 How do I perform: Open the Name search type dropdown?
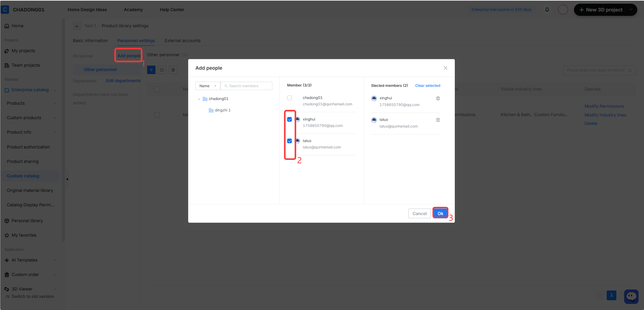[208, 86]
